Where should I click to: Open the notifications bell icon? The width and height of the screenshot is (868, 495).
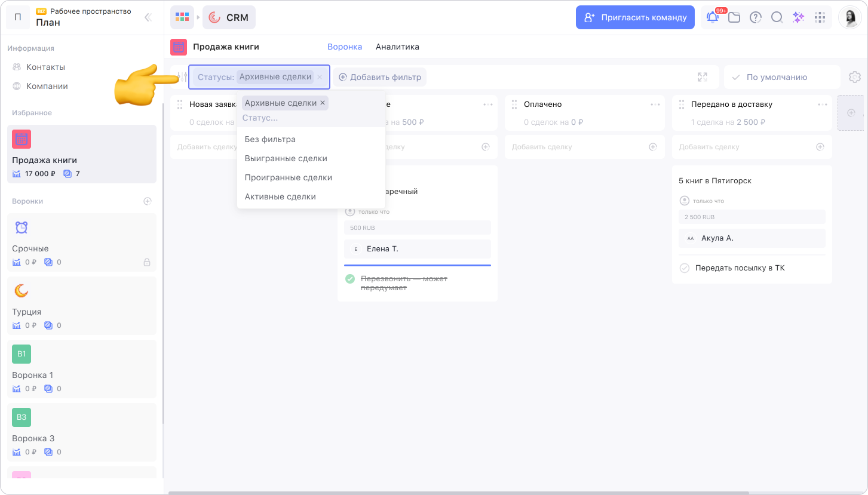[713, 17]
